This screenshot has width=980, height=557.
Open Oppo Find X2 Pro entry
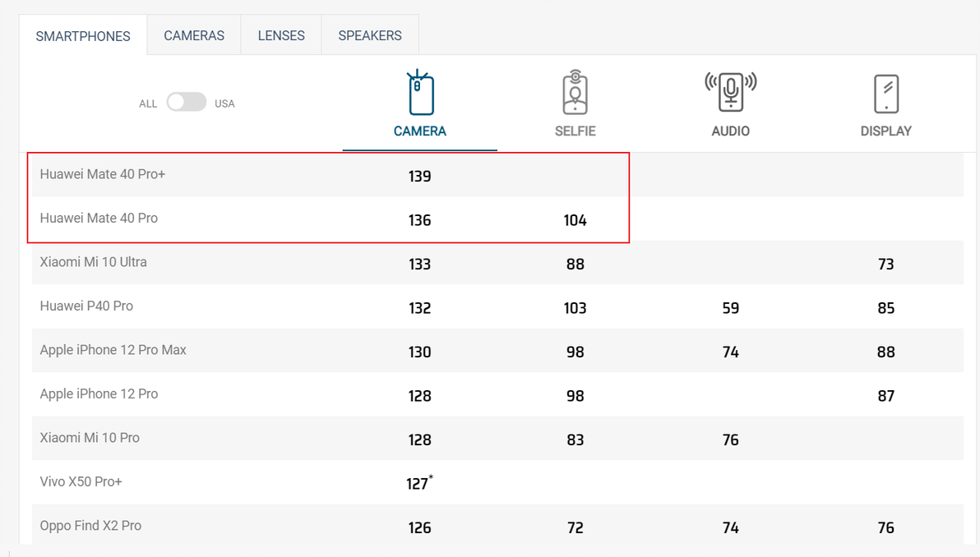[x=90, y=526]
